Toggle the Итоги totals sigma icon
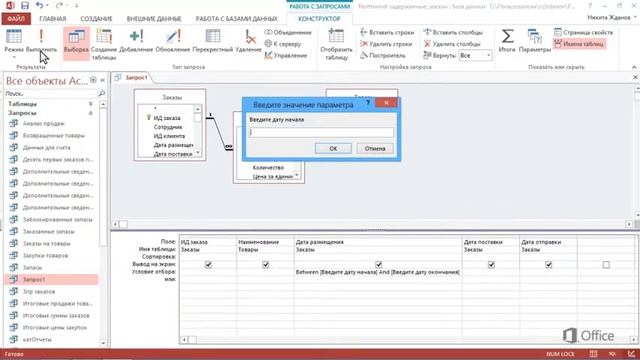This screenshot has width=640, height=360. pyautogui.click(x=507, y=41)
